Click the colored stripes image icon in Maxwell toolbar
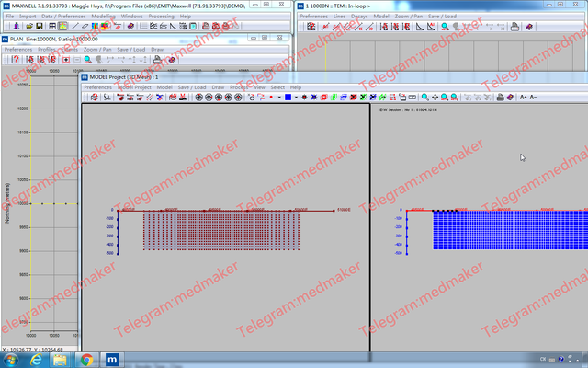Screen dimensions: 588x368 (x=95, y=27)
